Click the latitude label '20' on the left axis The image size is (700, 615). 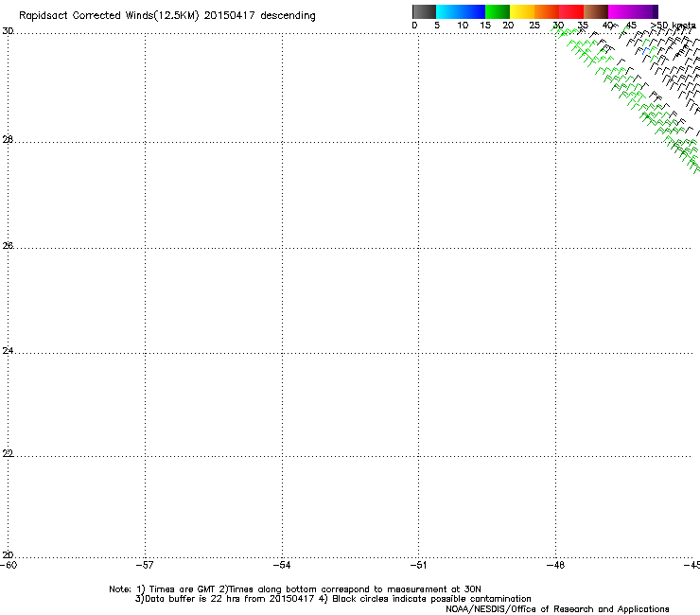pos(8,555)
